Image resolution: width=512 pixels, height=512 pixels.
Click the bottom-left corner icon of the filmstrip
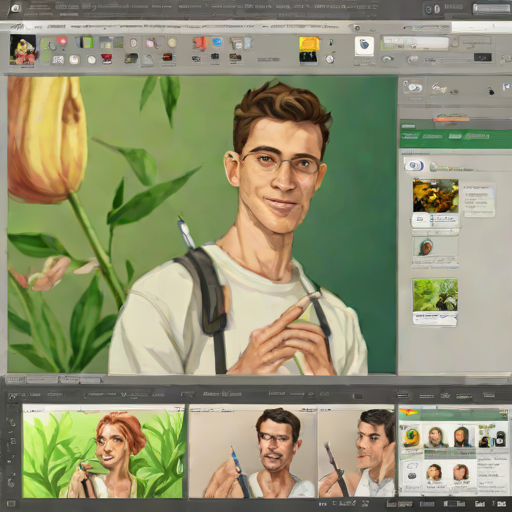pos(11,504)
